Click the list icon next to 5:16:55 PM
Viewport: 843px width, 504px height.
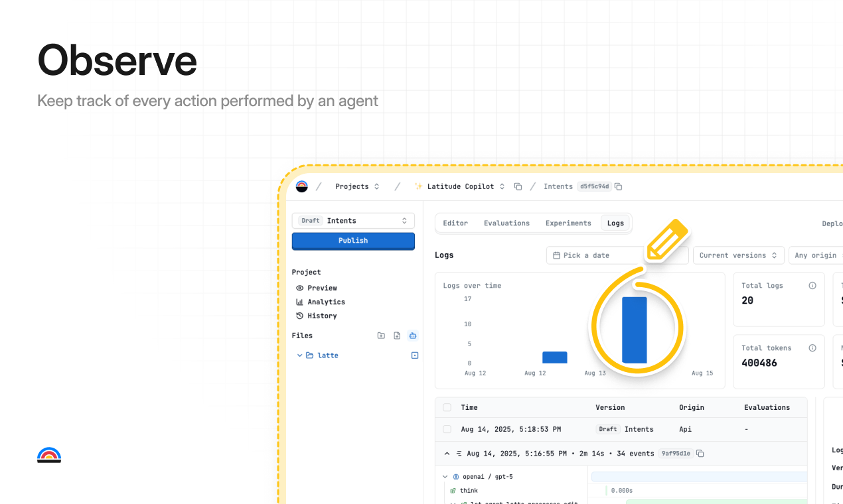(459, 454)
